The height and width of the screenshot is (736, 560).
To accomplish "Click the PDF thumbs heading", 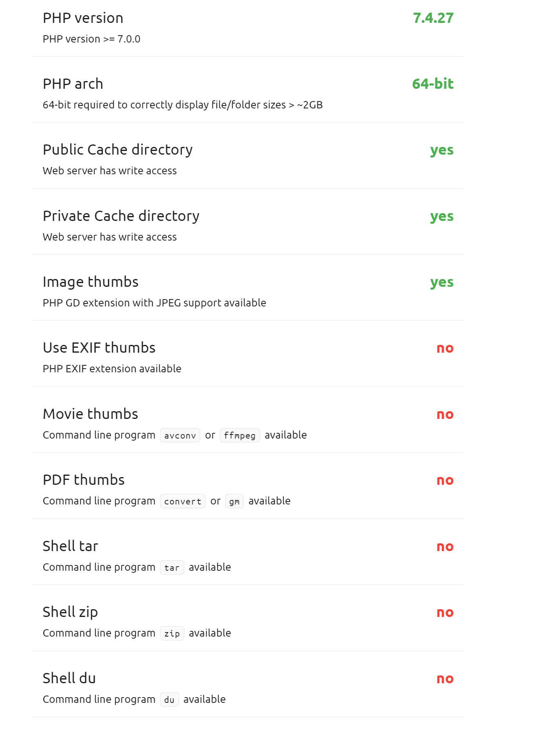I will pyautogui.click(x=83, y=480).
